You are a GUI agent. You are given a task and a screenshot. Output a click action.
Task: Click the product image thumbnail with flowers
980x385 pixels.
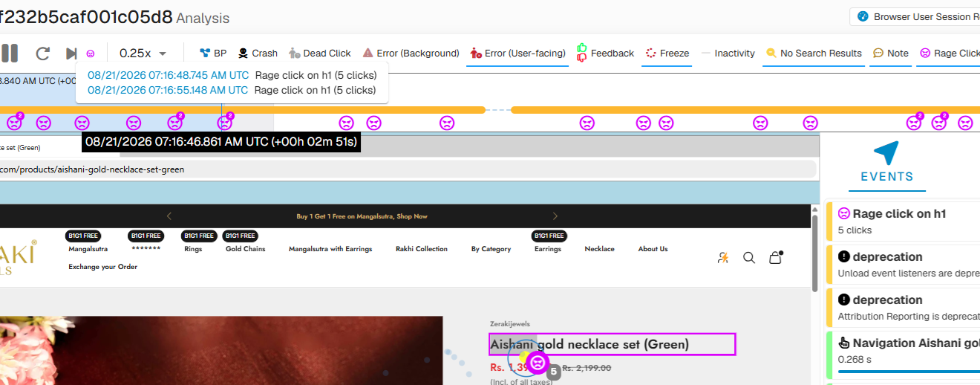pos(221,351)
